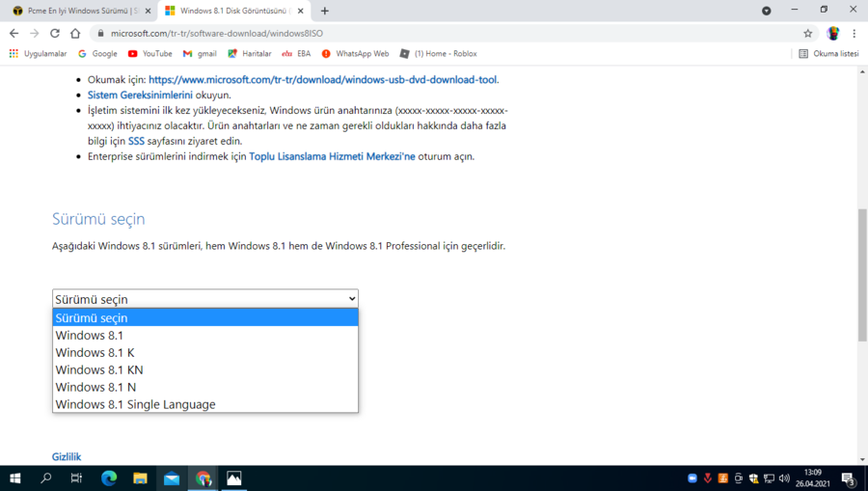The image size is (868, 491).
Task: Choose Windows 8.1 from the list
Action: pos(205,336)
